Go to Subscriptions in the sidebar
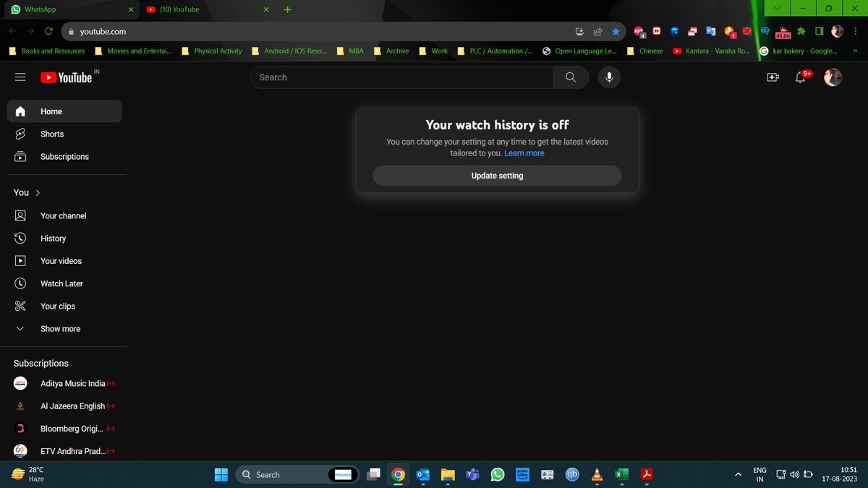The image size is (868, 488). (x=64, y=156)
